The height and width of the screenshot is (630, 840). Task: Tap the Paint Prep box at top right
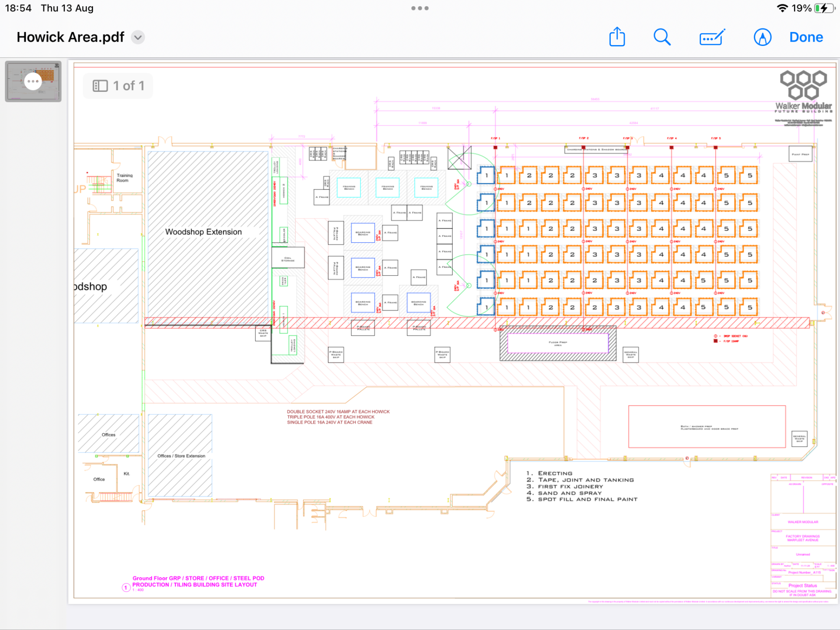pyautogui.click(x=801, y=154)
